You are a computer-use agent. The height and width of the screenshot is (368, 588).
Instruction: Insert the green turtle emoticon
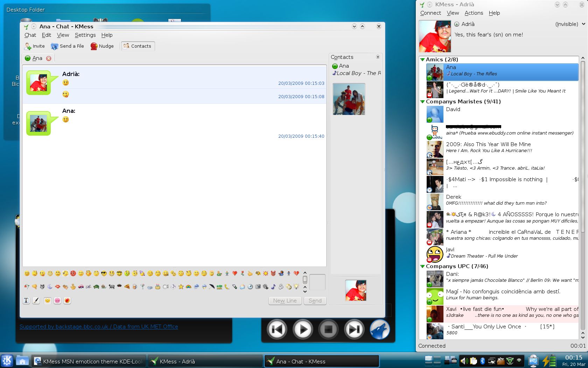[96, 287]
